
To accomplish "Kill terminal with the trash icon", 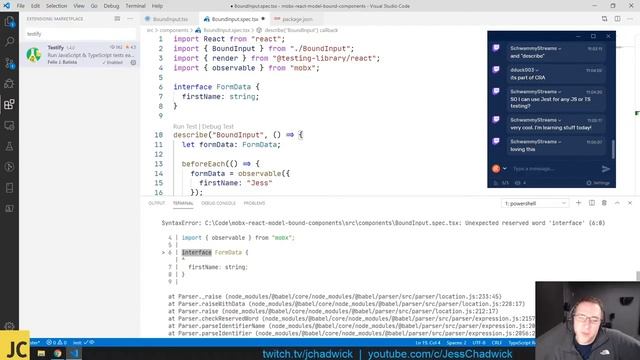I will (604, 203).
